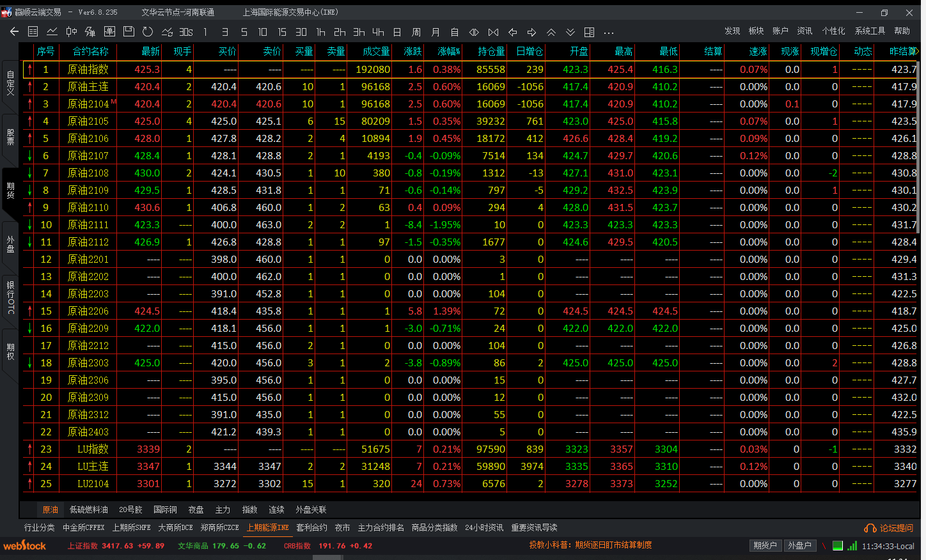The width and height of the screenshot is (926, 560).
Task: Open the quote list view icon
Action: point(33,31)
